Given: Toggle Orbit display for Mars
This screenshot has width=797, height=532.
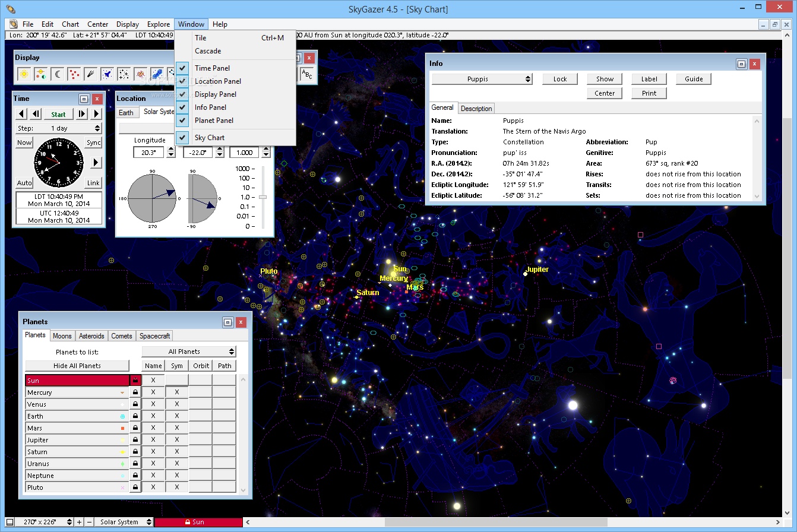Looking at the screenshot, I should tap(201, 428).
